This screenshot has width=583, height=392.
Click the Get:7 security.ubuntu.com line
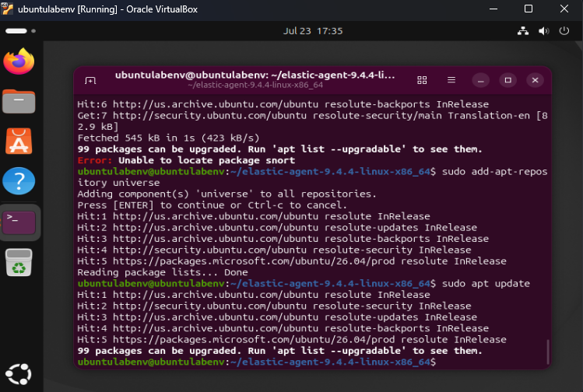coord(312,121)
